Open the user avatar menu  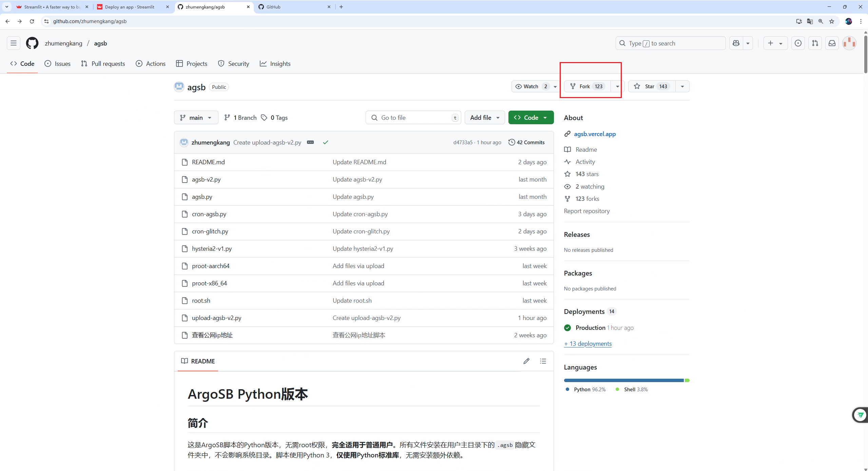coord(849,43)
